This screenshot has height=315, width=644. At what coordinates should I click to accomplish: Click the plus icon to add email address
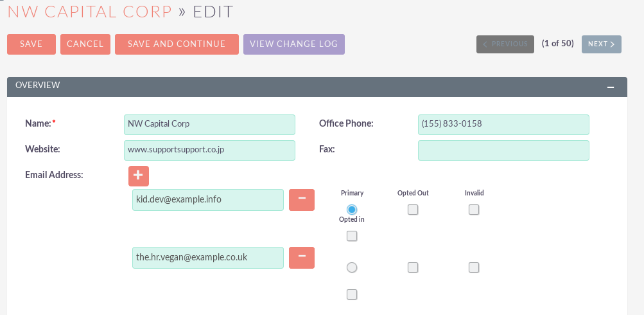[x=139, y=175]
